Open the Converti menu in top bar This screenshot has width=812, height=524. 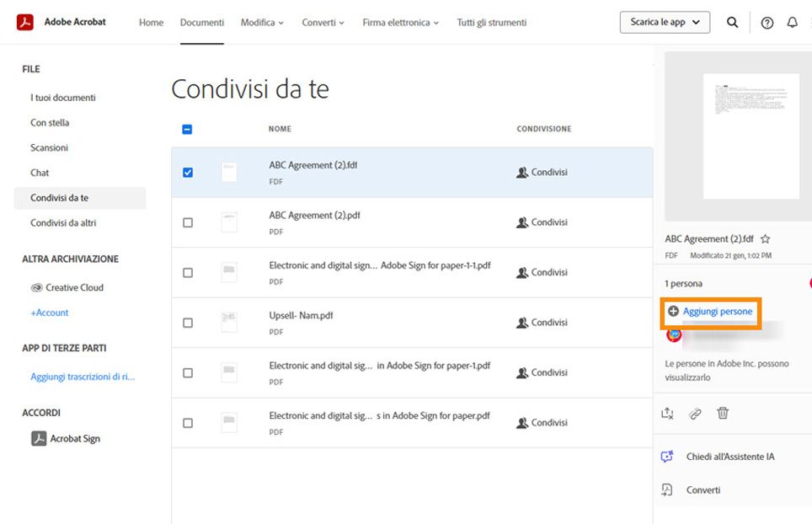[x=323, y=23]
